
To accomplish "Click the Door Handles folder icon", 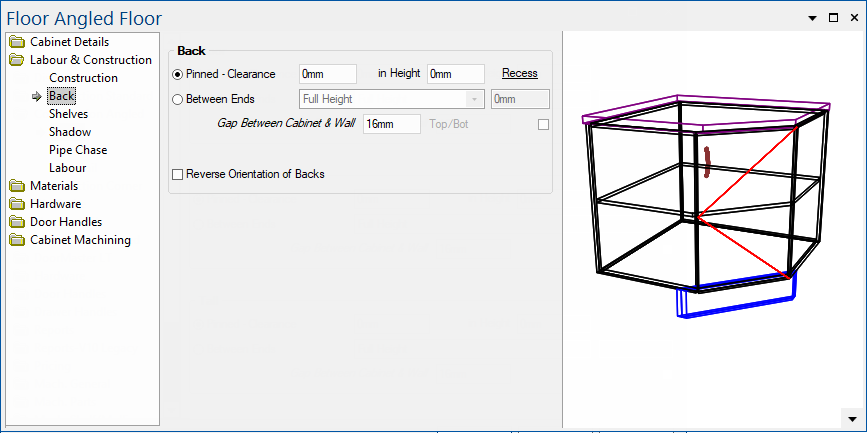I will 17,222.
